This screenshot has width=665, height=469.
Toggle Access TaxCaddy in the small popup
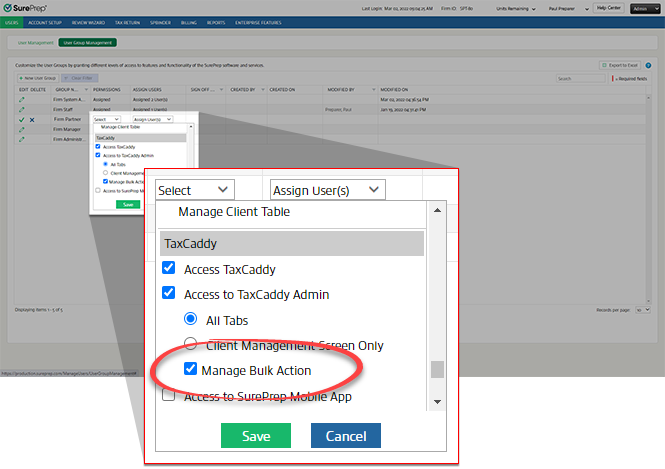98,146
